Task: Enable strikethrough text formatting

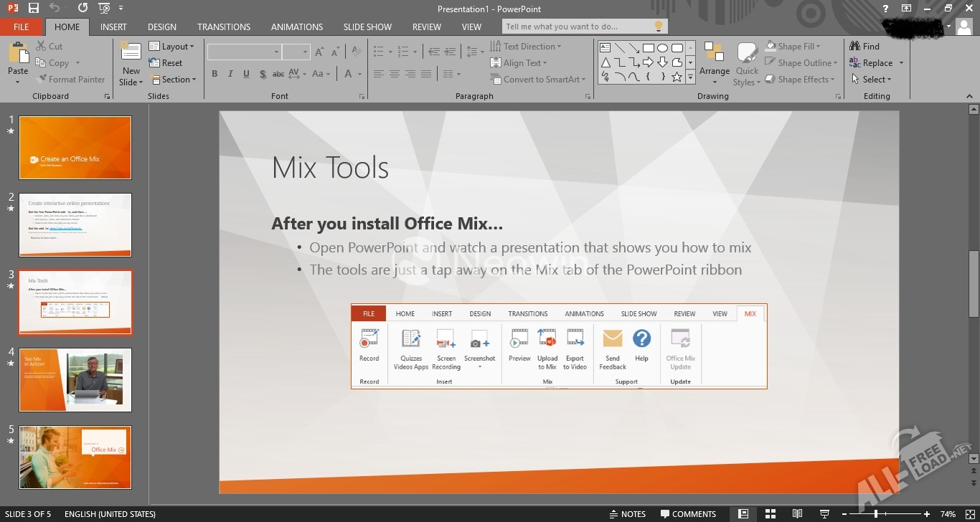Action: pyautogui.click(x=278, y=73)
